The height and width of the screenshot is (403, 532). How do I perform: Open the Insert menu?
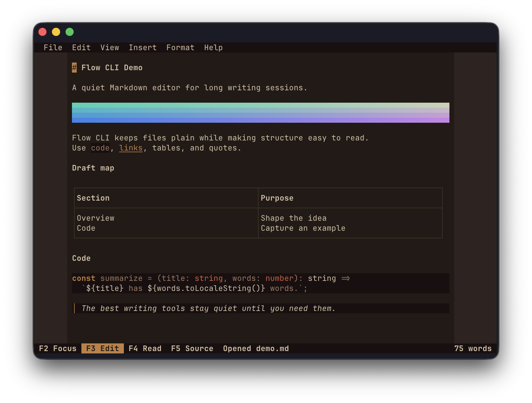[x=143, y=47]
